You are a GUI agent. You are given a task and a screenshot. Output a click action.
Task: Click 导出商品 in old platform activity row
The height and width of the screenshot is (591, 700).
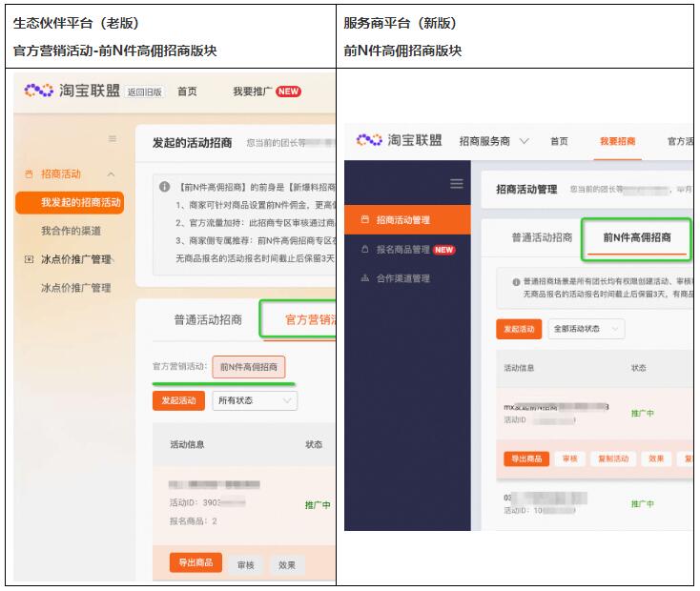[196, 562]
